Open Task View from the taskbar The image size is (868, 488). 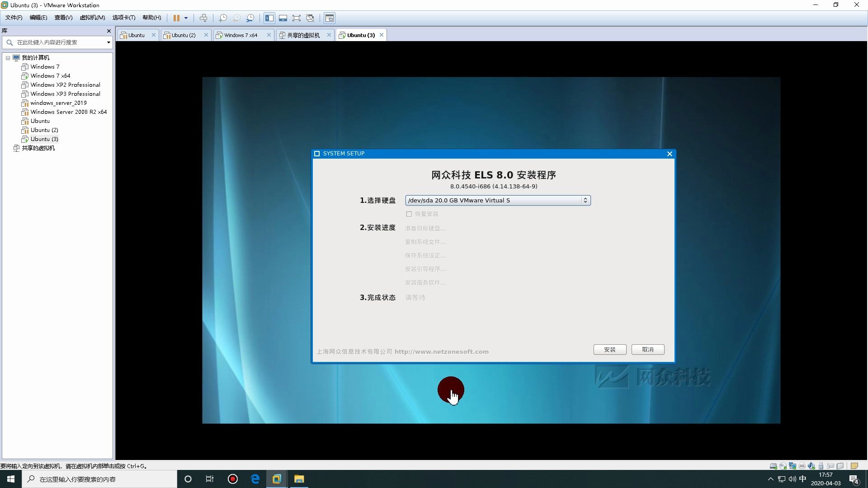coord(210,479)
